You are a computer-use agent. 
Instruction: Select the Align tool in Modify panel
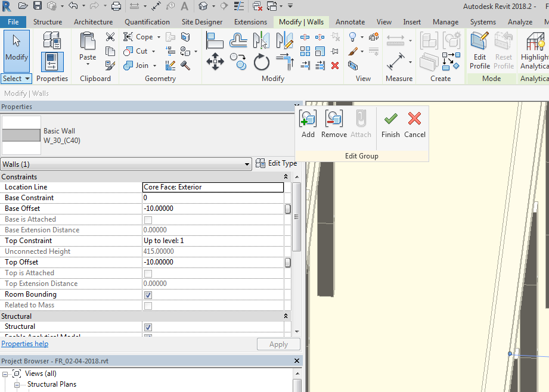(x=214, y=41)
